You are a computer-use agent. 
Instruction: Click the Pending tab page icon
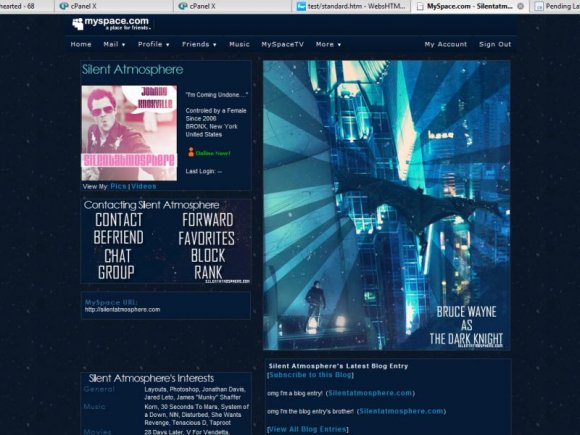click(539, 6)
